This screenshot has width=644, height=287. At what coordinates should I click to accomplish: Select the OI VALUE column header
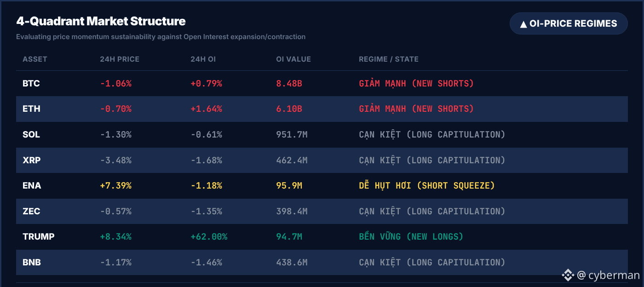(293, 59)
